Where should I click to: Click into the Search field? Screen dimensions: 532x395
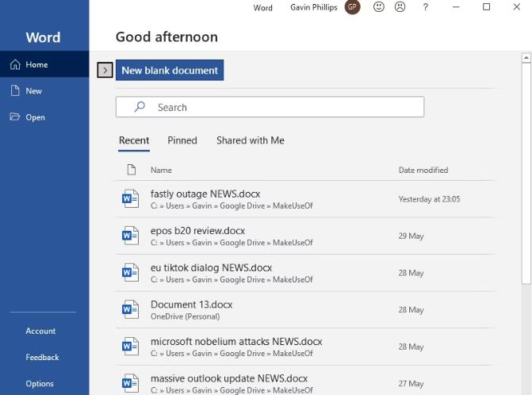coord(270,107)
